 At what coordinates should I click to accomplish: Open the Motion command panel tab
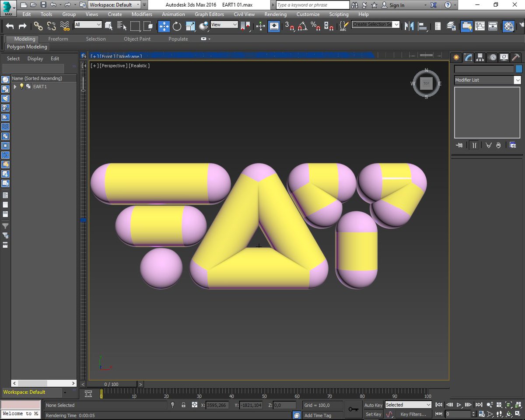(492, 57)
